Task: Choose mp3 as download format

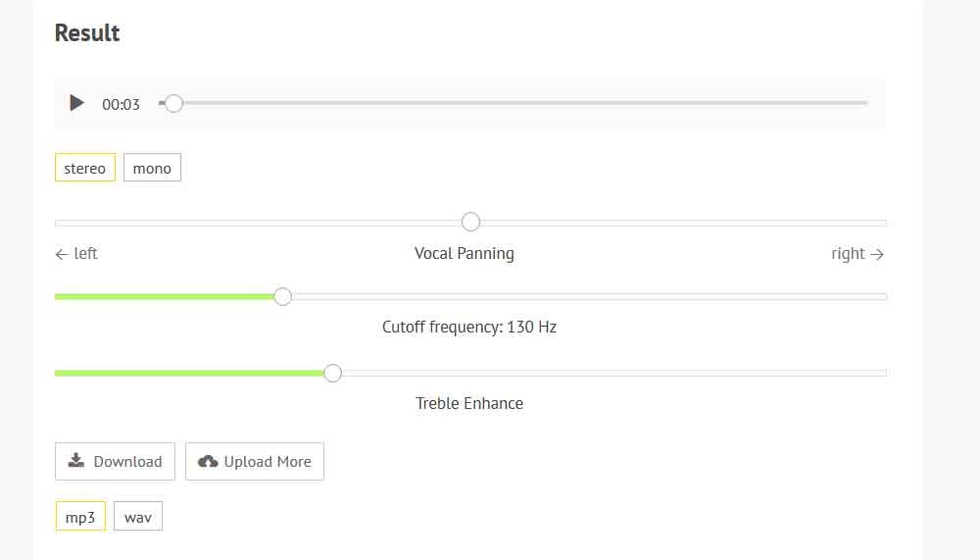Action: [x=80, y=516]
